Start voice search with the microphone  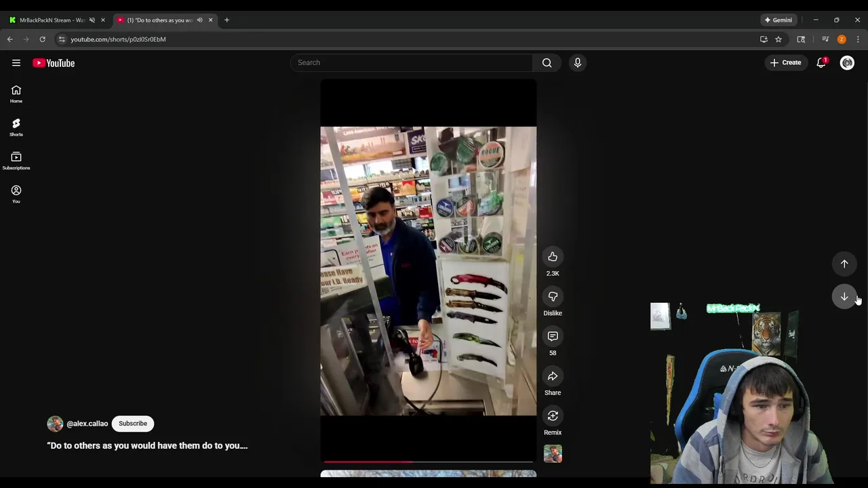tap(578, 62)
